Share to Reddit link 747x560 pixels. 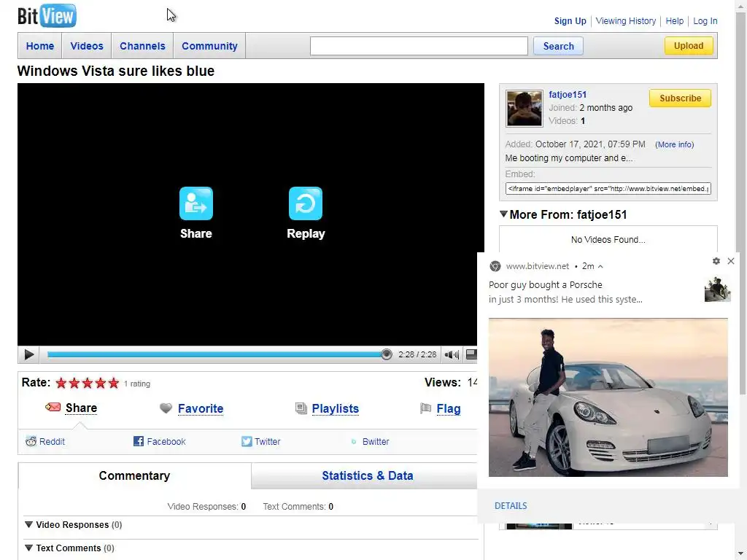pos(52,441)
